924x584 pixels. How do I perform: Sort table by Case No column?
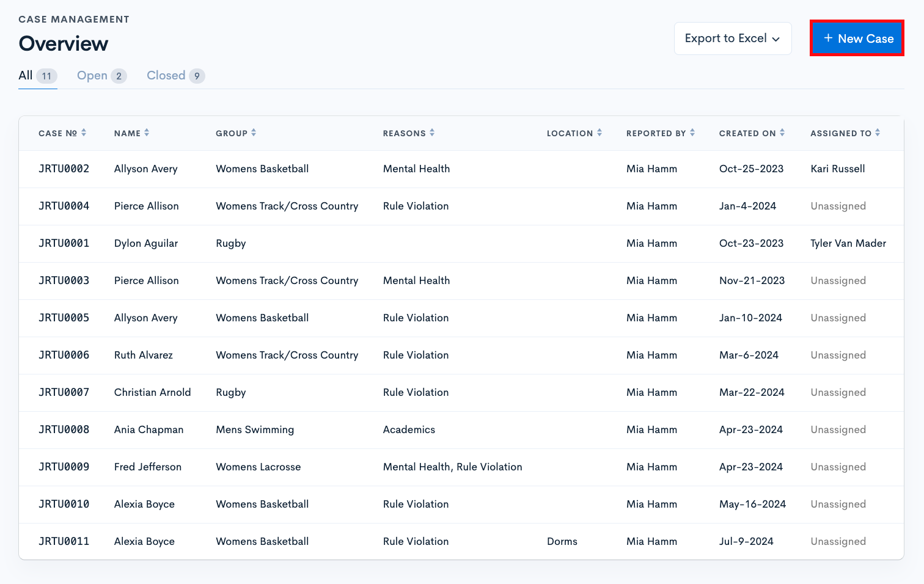62,133
